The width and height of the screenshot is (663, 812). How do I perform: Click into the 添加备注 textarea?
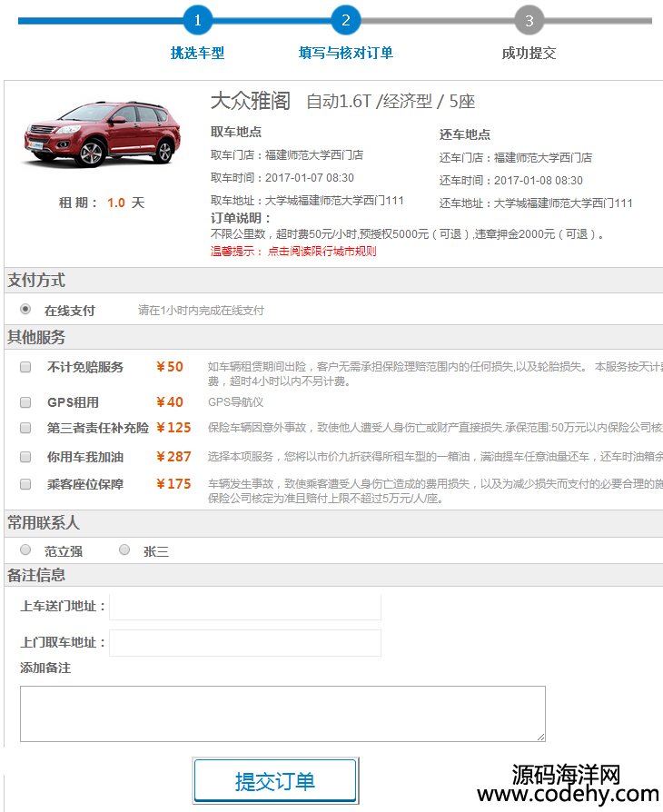(x=282, y=714)
